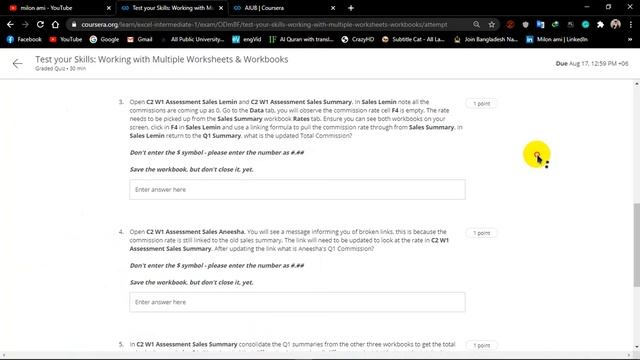Open the YouTube bookmark
The width and height of the screenshot is (640, 360).
66,39
